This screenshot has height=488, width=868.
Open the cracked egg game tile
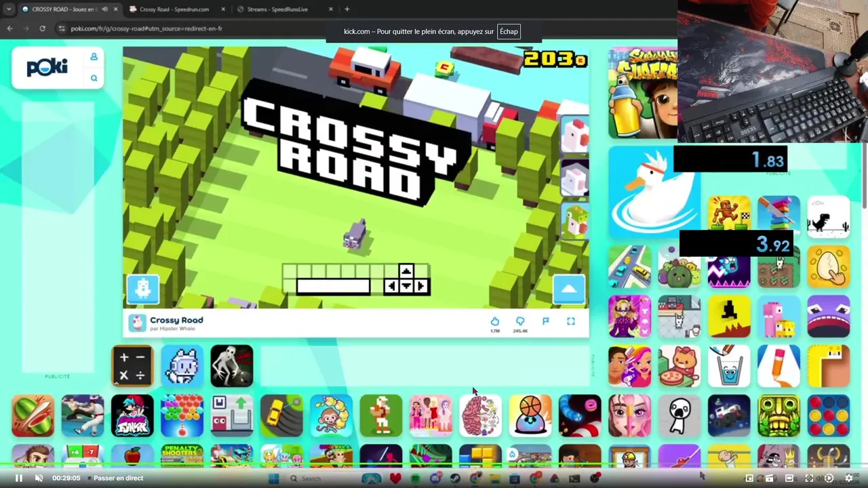pyautogui.click(x=829, y=267)
